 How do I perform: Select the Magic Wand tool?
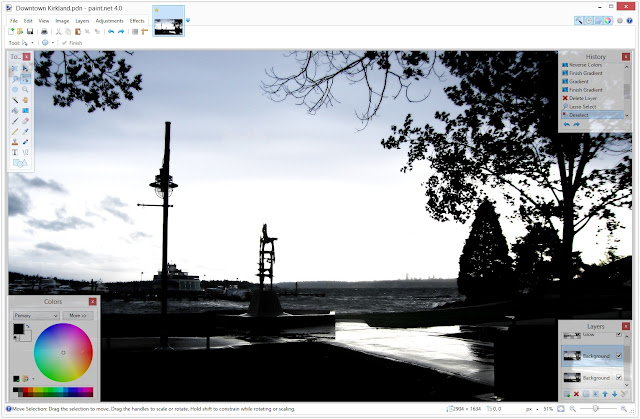pos(15,100)
